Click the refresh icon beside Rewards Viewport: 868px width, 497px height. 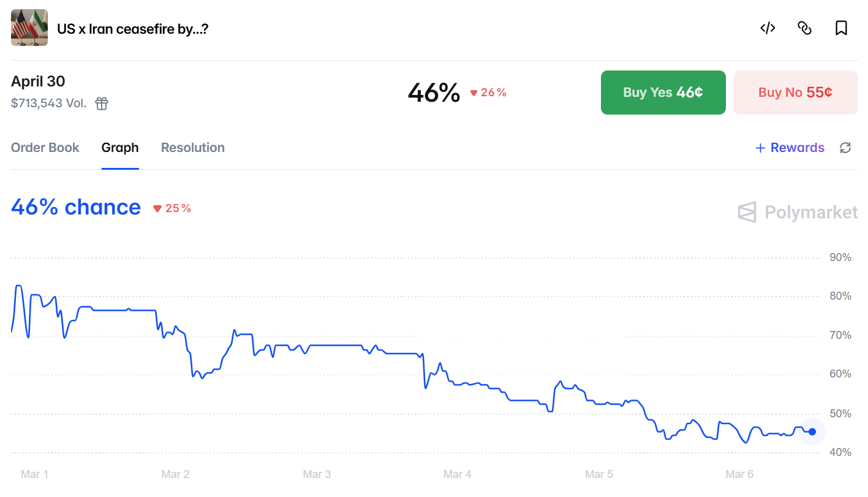coord(845,148)
